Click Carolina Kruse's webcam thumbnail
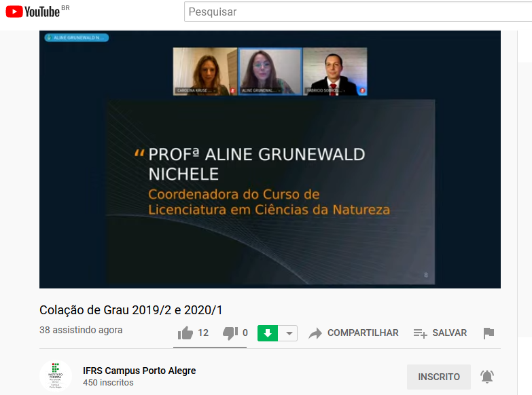532x395 pixels. (x=205, y=71)
